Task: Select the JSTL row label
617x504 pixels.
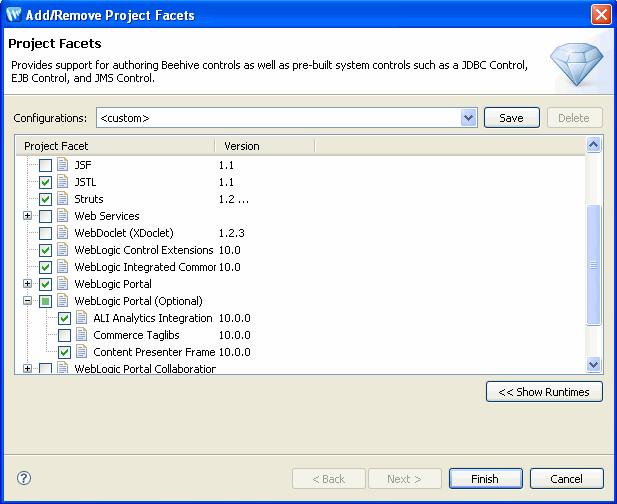Action: (85, 182)
